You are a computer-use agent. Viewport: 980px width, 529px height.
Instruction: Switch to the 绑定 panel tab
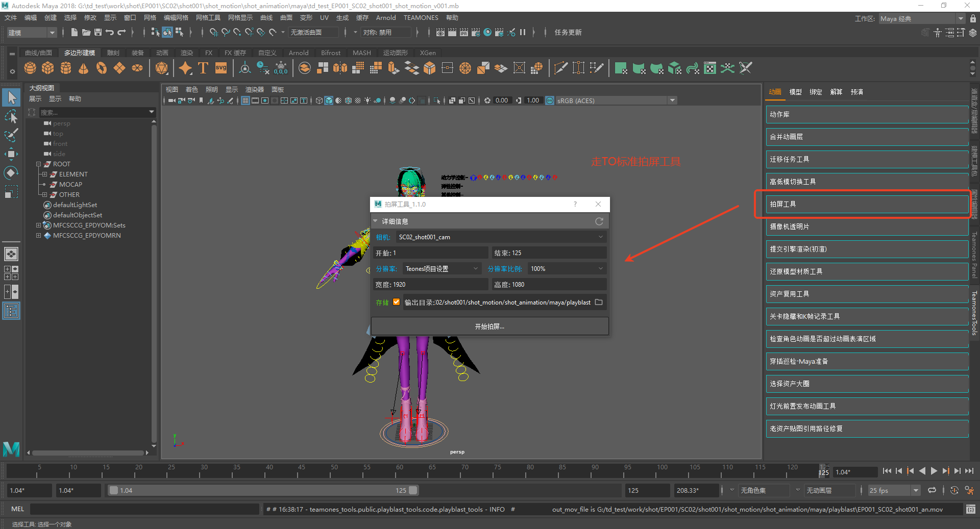click(x=816, y=92)
